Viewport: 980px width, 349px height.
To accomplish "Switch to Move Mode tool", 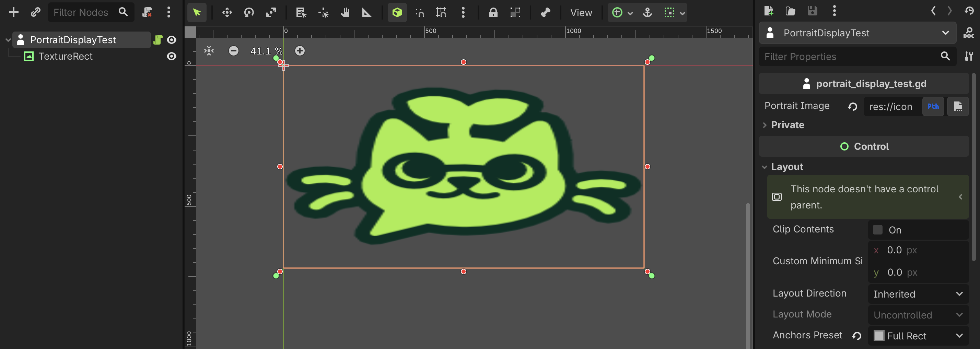I will 227,13.
